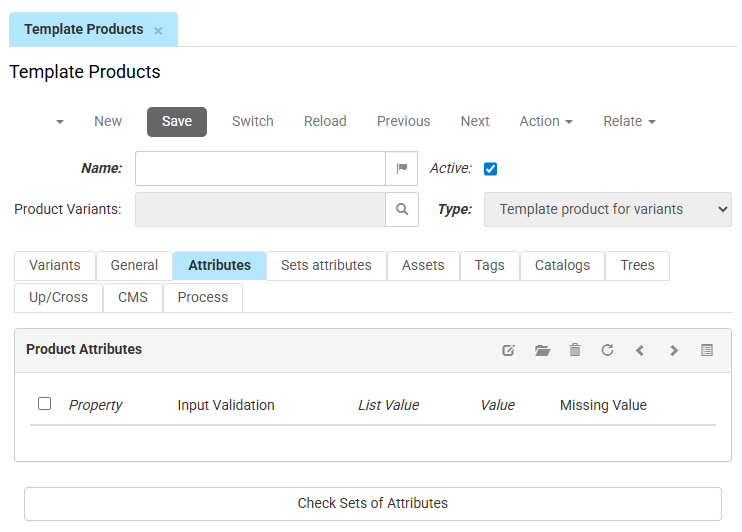Viewport: 742px width, 532px height.
Task: Uncheck the Active checkbox
Action: tap(490, 169)
